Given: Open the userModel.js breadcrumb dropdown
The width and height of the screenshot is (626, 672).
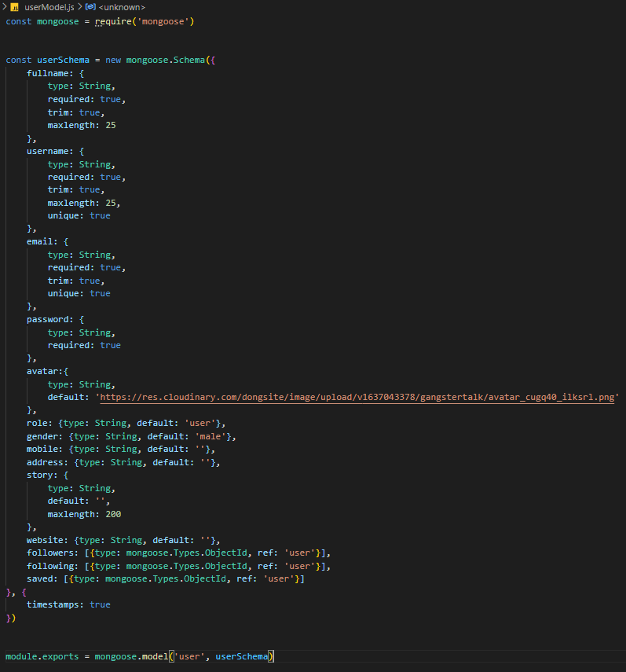Looking at the screenshot, I should [47, 7].
